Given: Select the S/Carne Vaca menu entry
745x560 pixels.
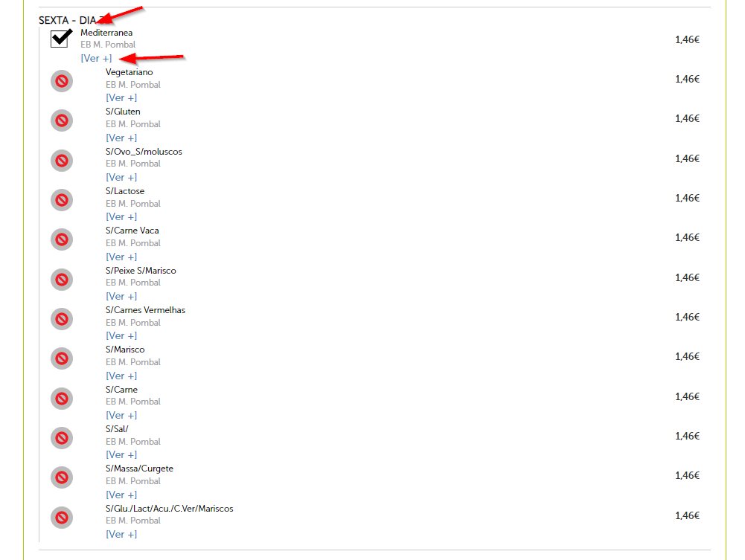Looking at the screenshot, I should [132, 231].
